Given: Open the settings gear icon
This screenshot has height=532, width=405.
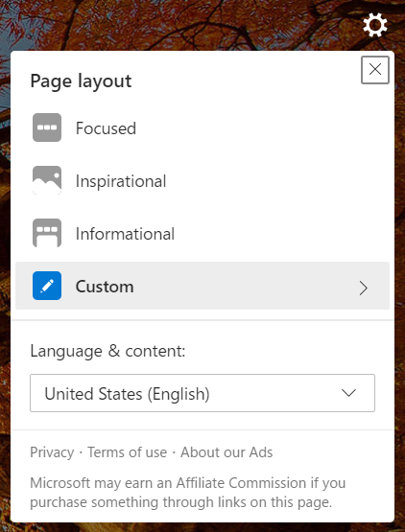Looking at the screenshot, I should (374, 26).
